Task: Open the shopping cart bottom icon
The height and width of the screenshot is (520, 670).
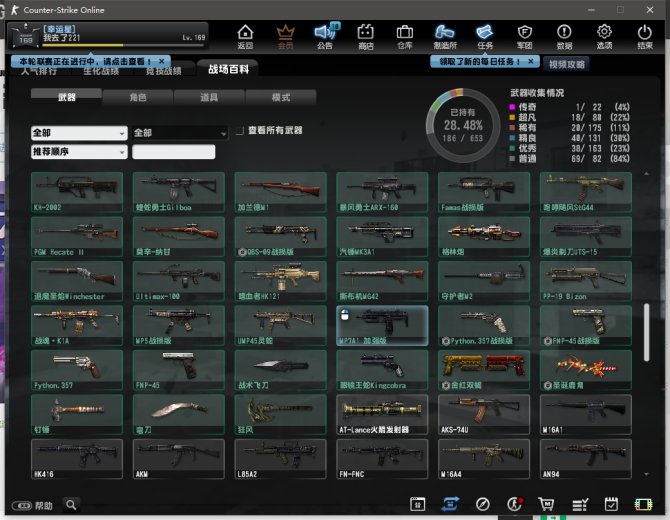Action: (547, 505)
